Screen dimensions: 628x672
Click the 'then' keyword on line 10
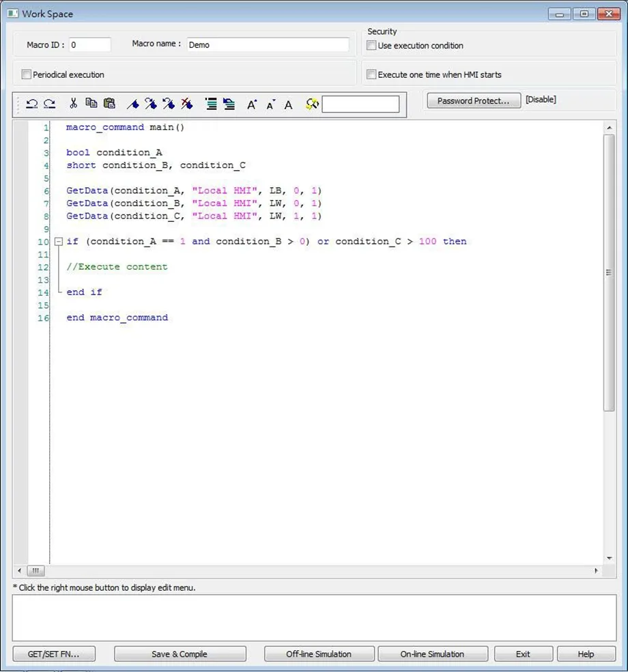tap(455, 241)
